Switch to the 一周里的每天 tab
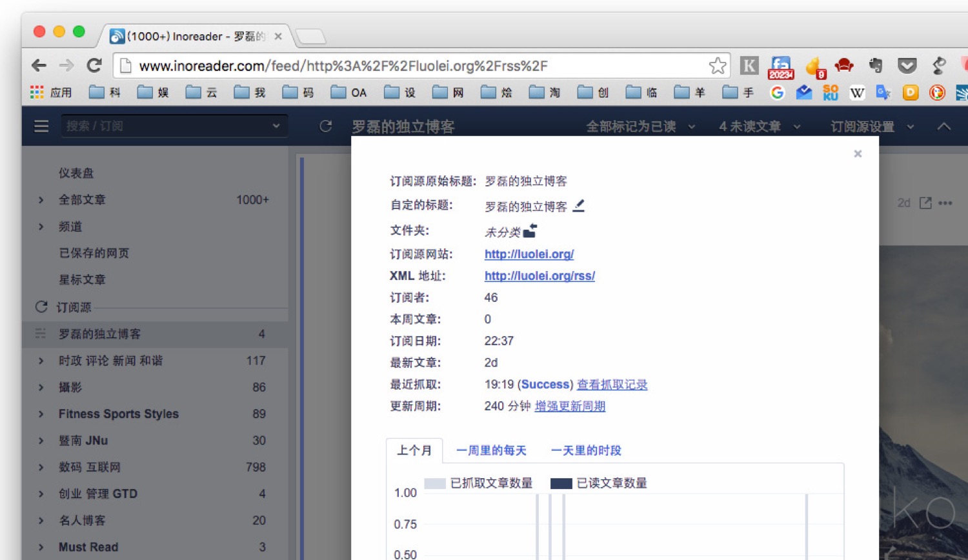968x560 pixels. (491, 450)
